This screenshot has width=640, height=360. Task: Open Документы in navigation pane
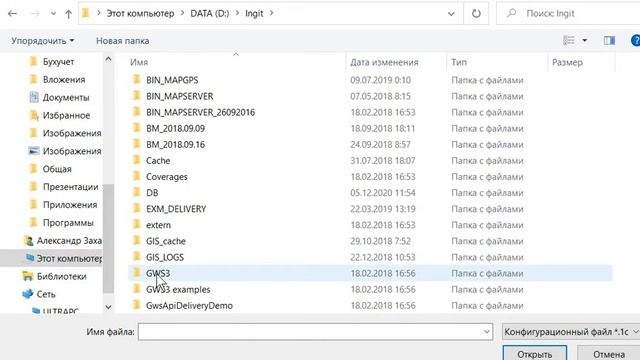point(66,98)
